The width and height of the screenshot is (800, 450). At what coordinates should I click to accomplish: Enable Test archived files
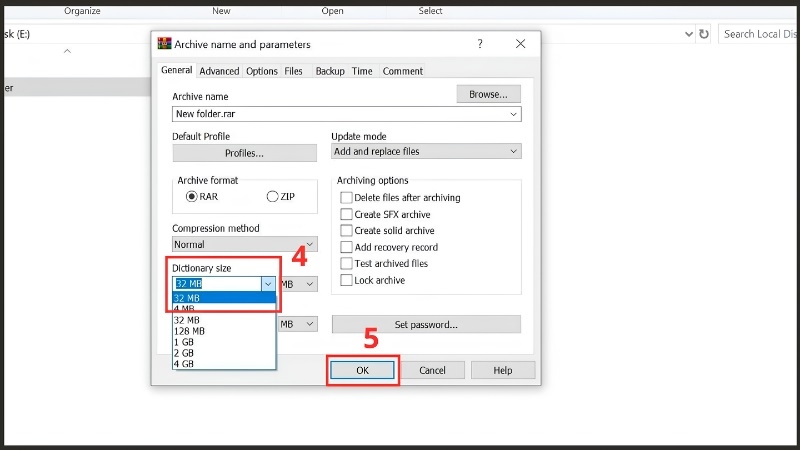click(x=346, y=263)
